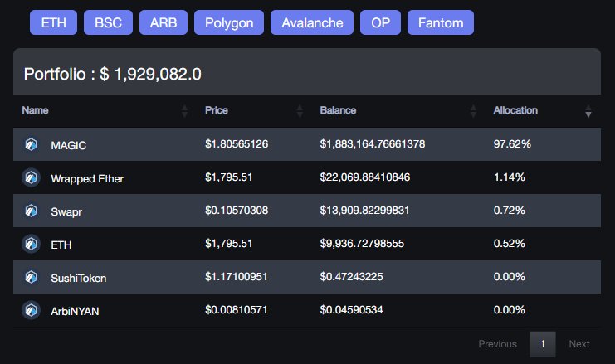The width and height of the screenshot is (615, 364).
Task: Click the balance $22,069.88410846
Action: [365, 177]
